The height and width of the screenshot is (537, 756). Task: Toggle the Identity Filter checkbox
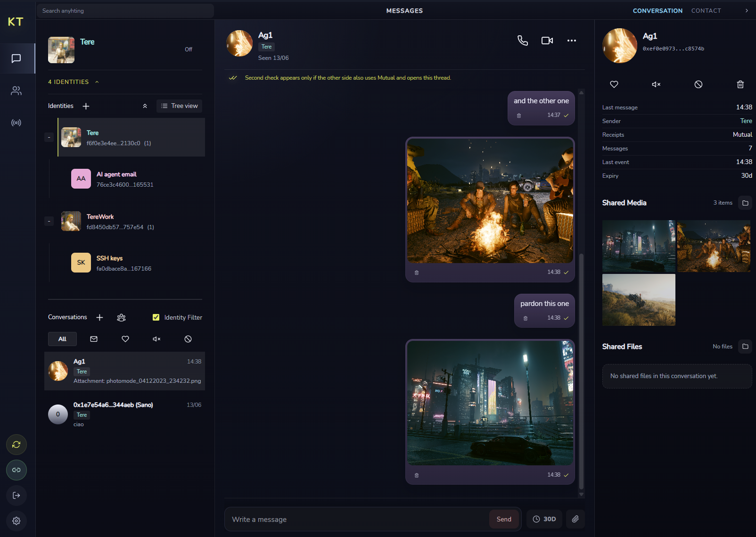click(156, 317)
